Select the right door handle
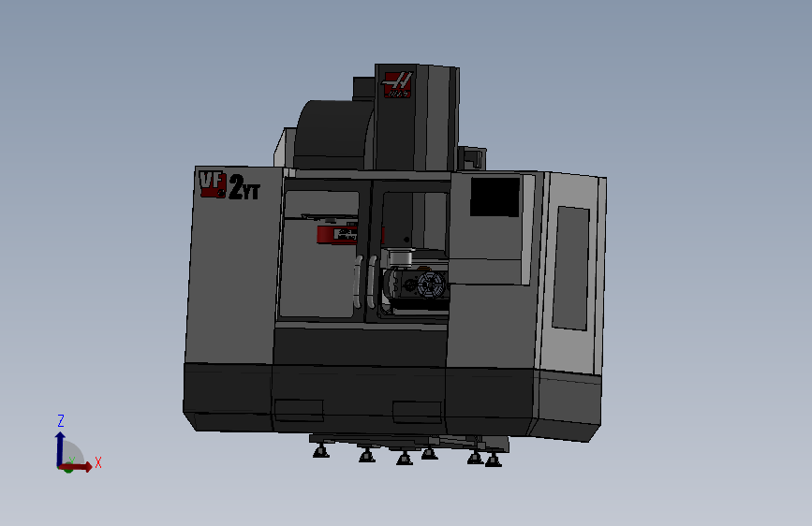 point(372,282)
